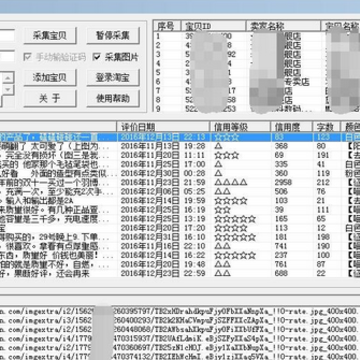Click the 暂停采集 button

(113, 36)
